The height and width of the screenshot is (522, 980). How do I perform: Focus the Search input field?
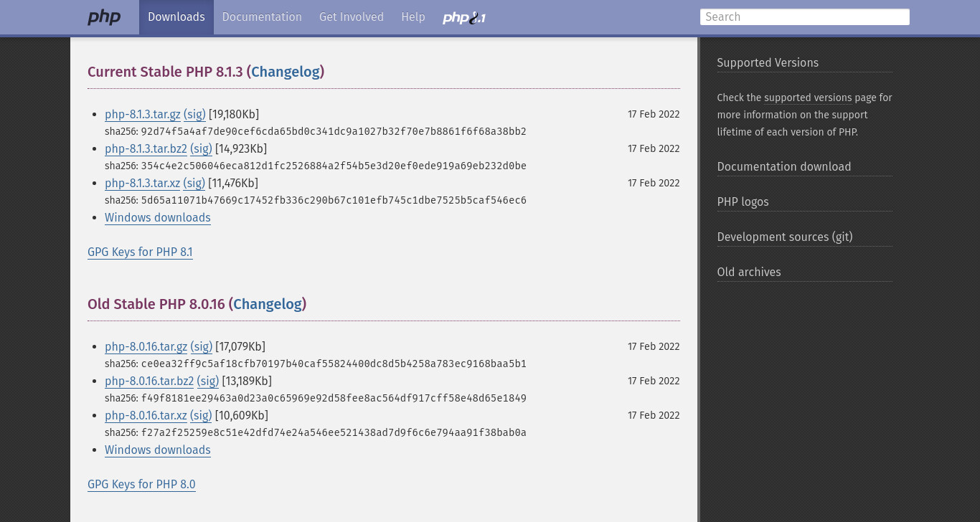pyautogui.click(x=805, y=17)
